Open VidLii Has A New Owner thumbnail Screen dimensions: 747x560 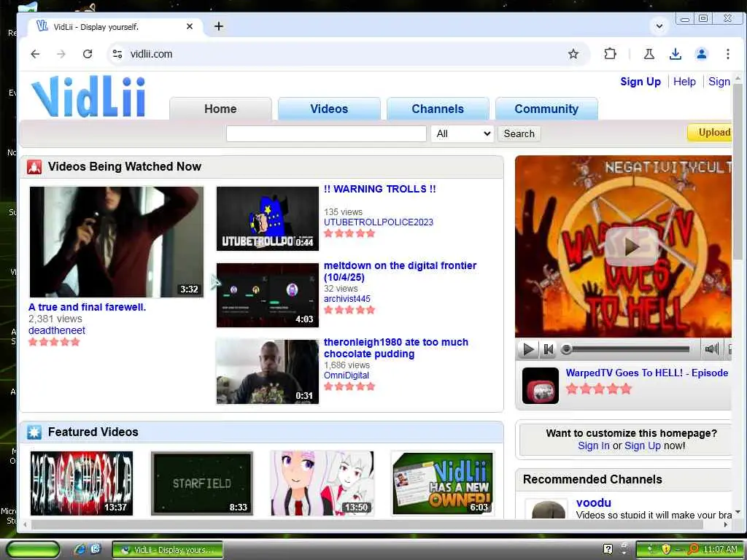click(443, 483)
